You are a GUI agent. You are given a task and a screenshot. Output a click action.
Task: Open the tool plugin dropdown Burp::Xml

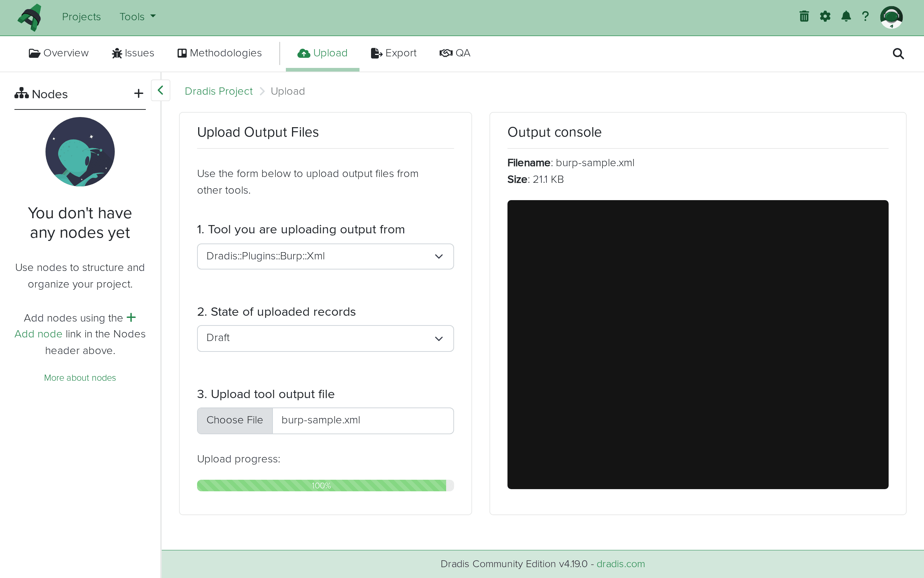point(325,256)
